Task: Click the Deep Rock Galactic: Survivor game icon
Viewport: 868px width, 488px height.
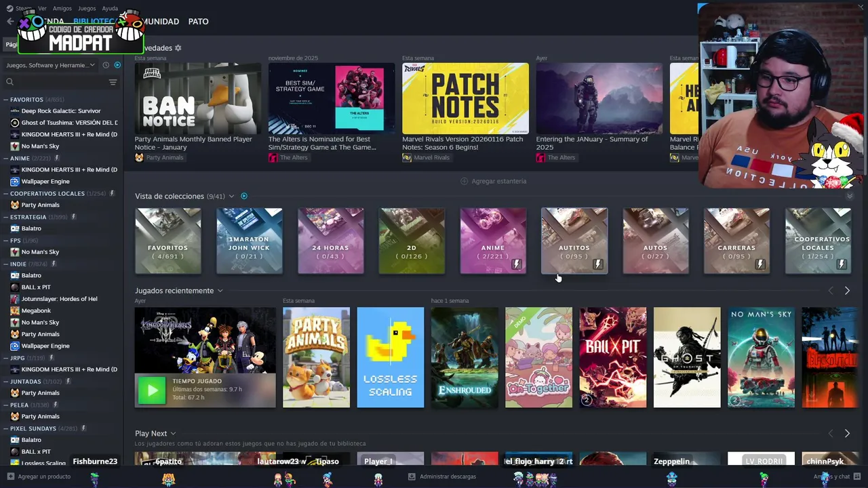Action: [15, 111]
